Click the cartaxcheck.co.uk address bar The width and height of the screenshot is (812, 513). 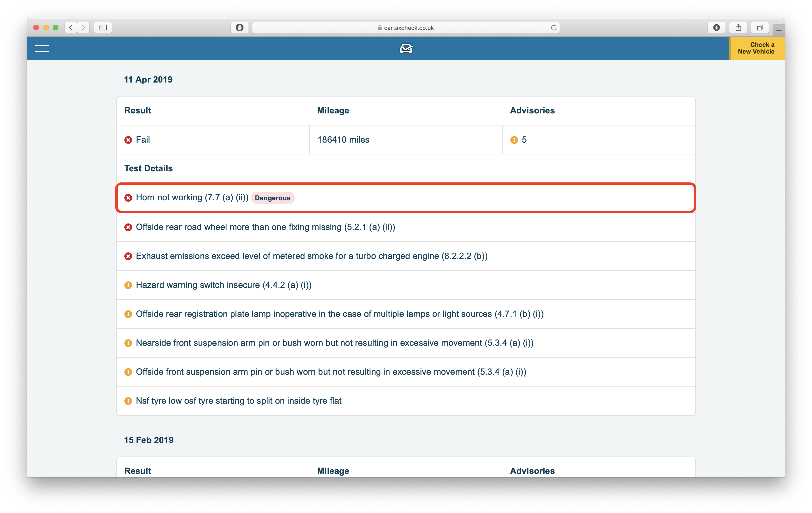[x=406, y=28]
